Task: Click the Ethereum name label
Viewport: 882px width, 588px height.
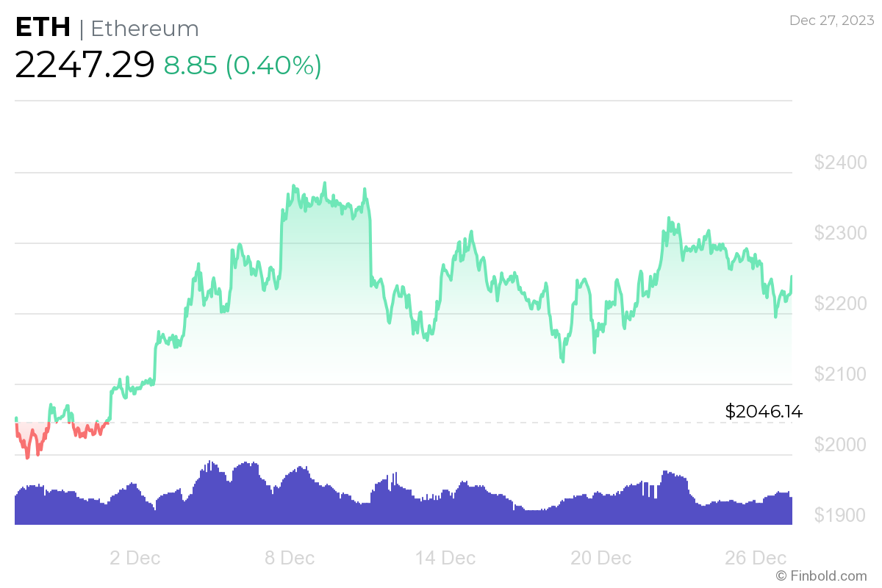Action: [x=144, y=29]
